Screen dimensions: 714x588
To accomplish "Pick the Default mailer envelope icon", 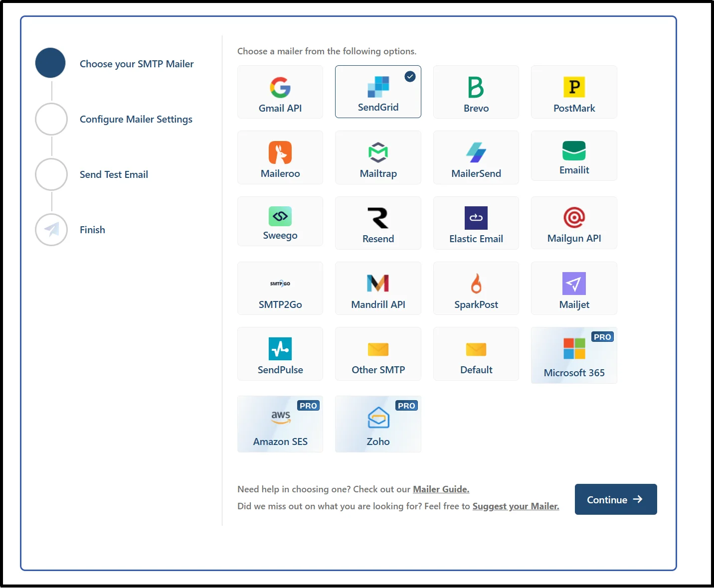I will (476, 349).
